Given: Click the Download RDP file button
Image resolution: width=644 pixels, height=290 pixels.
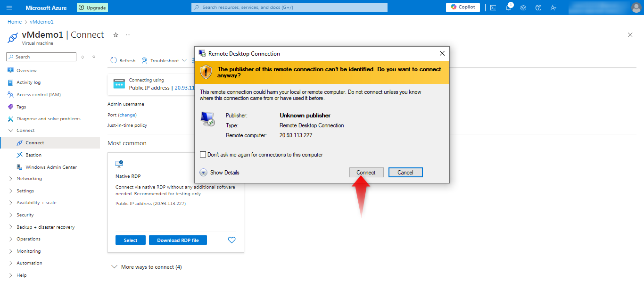Looking at the screenshot, I should 178,240.
